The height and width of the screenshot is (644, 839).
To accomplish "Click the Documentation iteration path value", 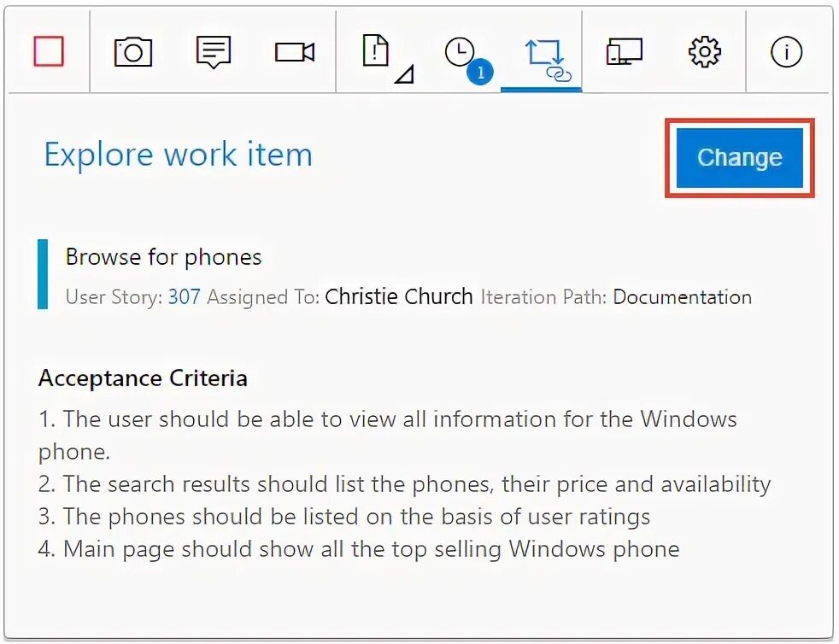I will tap(683, 297).
